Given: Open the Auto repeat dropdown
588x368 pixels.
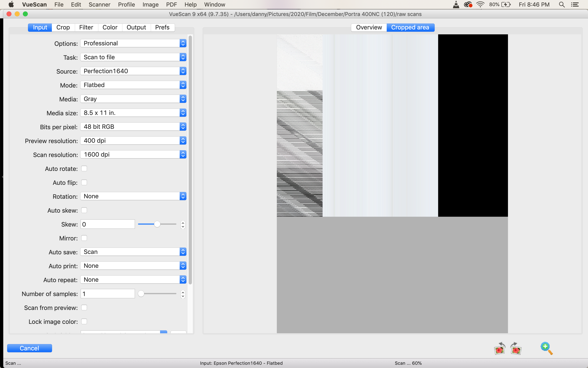Looking at the screenshot, I should coord(133,279).
